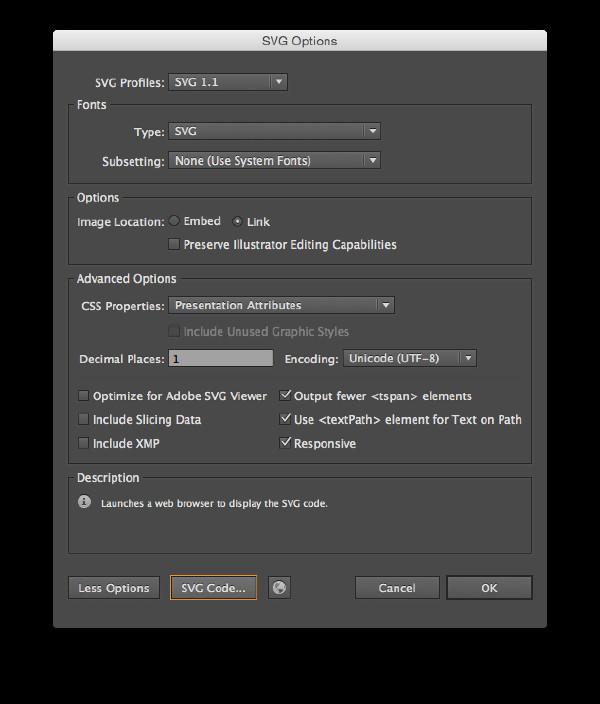Click the description text about launching a web browser

214,503
